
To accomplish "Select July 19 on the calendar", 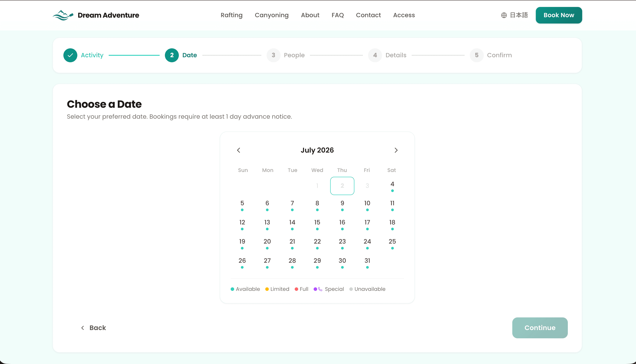I will click(242, 243).
